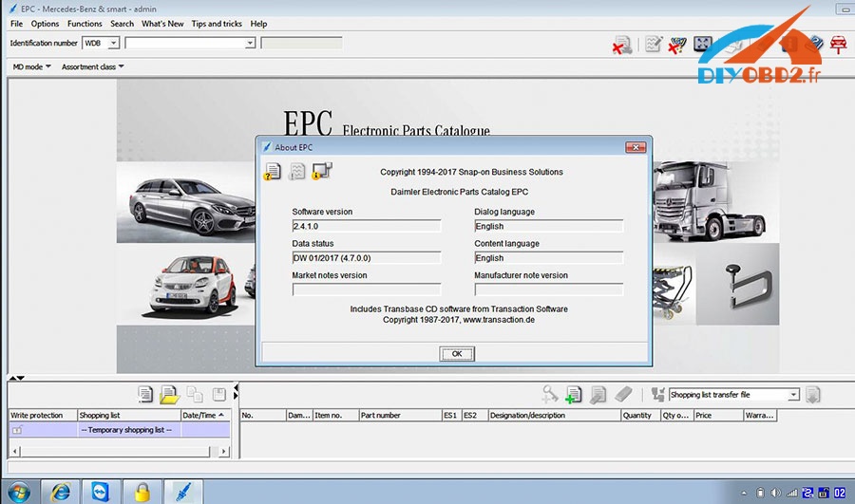Open the What's New menu

point(162,24)
